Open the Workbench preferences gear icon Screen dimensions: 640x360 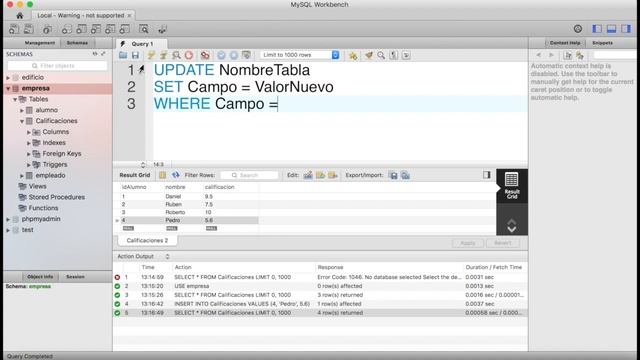pos(578,29)
